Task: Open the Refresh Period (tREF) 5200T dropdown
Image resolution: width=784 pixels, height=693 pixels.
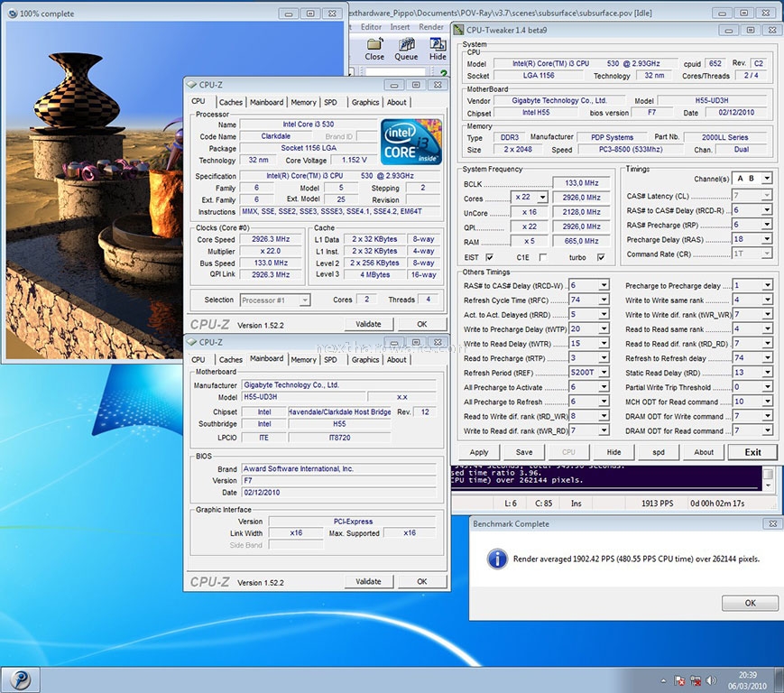Action: click(604, 372)
